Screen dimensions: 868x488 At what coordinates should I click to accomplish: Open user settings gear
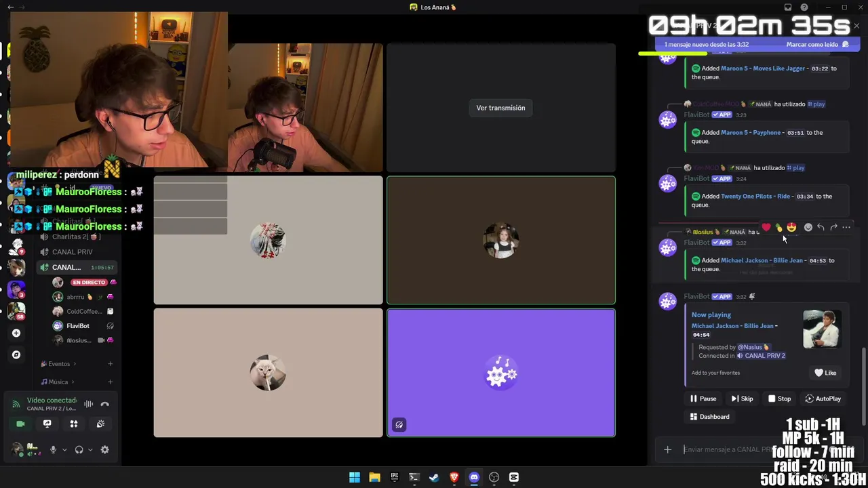tap(105, 449)
